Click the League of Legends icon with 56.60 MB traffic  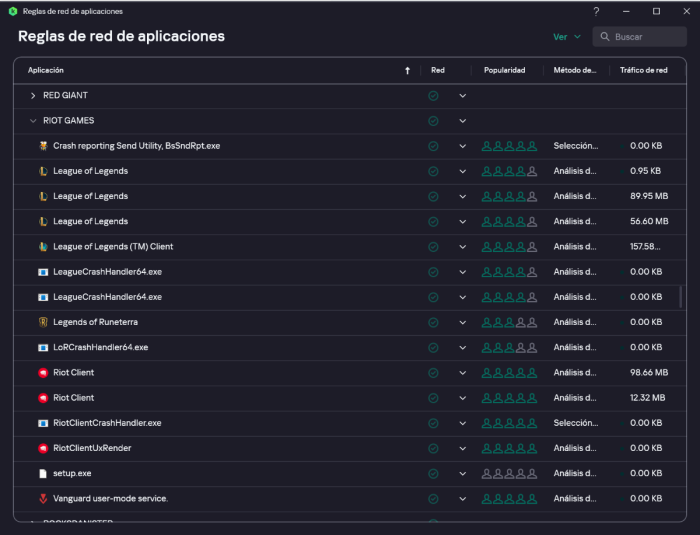43,222
